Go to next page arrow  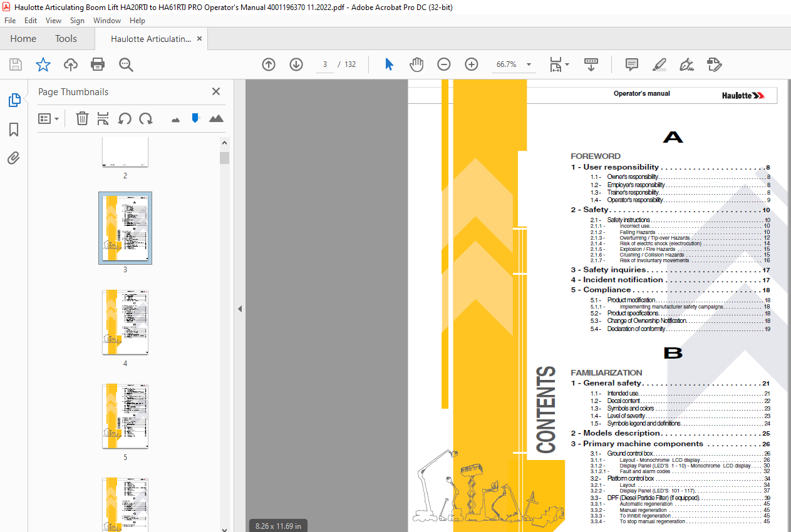[x=296, y=64]
